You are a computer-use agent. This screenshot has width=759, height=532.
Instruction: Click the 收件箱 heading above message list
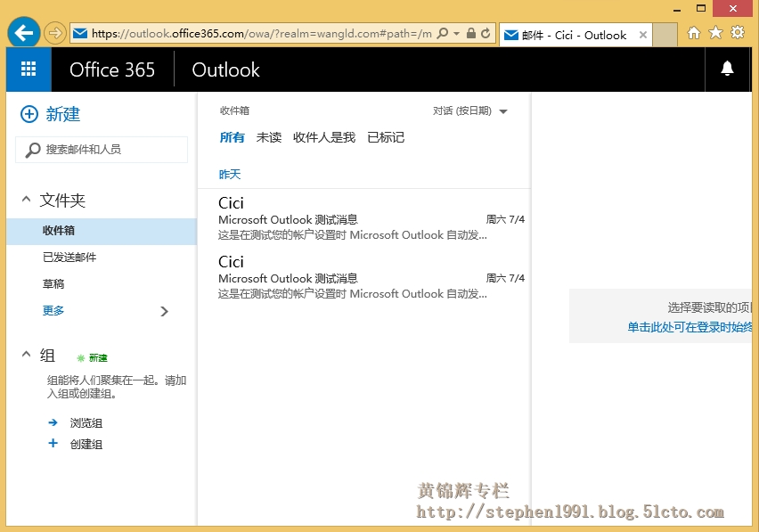tap(235, 110)
